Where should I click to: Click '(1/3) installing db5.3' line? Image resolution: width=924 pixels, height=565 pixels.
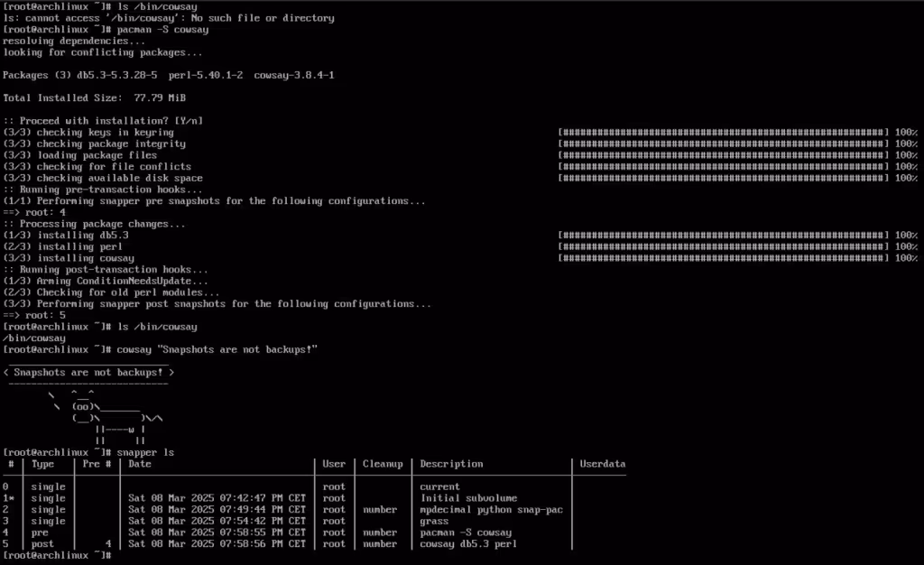tap(65, 235)
